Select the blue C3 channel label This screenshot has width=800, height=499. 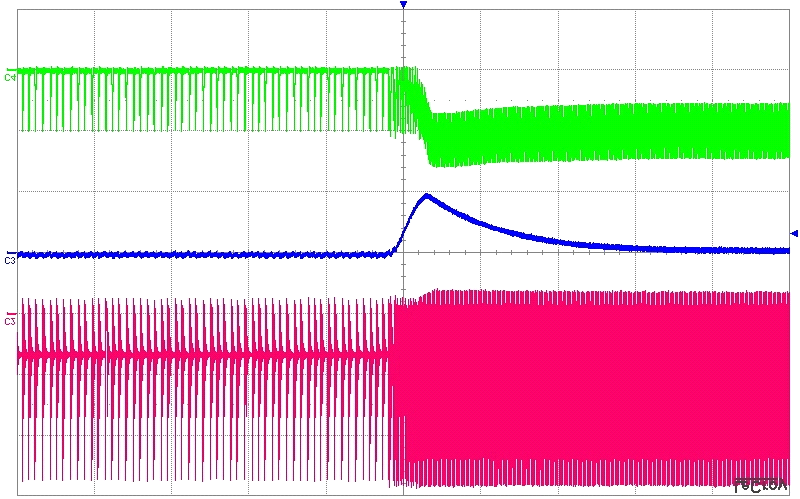pos(10,260)
